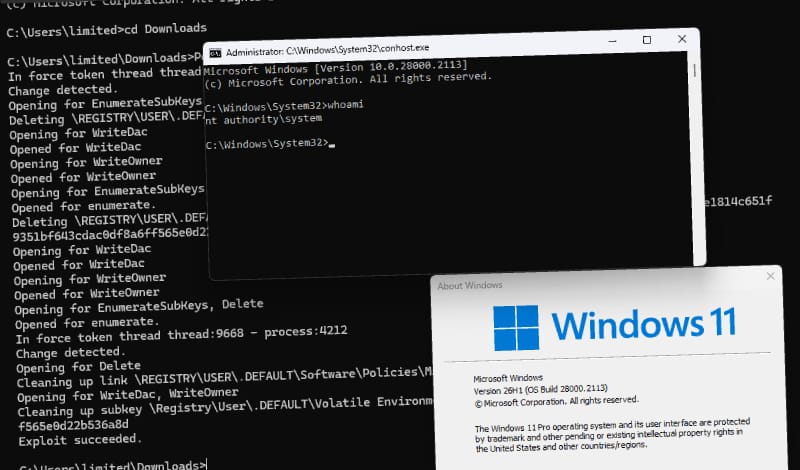This screenshot has height=470, width=800.
Task: Click the first 'Change detected.' line near top
Action: (x=63, y=90)
